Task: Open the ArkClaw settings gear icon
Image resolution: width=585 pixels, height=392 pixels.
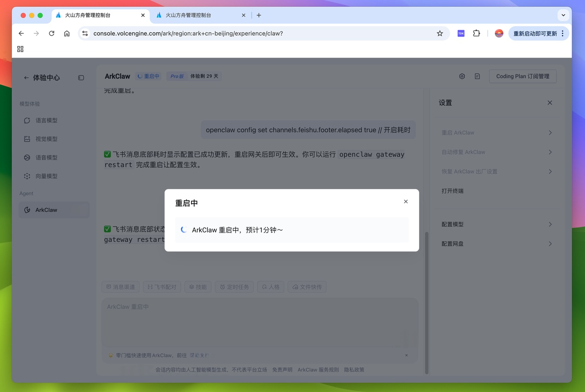Action: click(462, 76)
